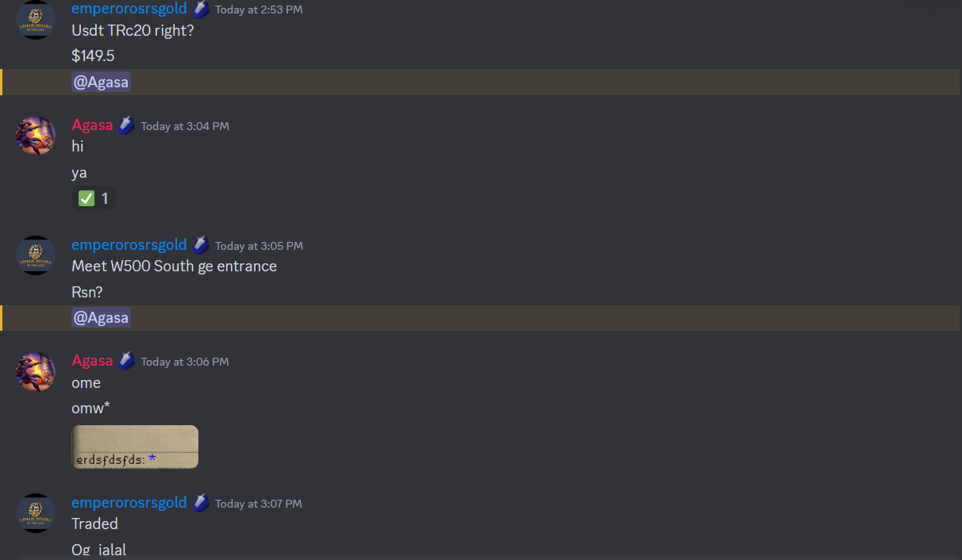Open emperorosrsgold's avatar on the 2:53 PM message
962x560 pixels.
click(36, 19)
